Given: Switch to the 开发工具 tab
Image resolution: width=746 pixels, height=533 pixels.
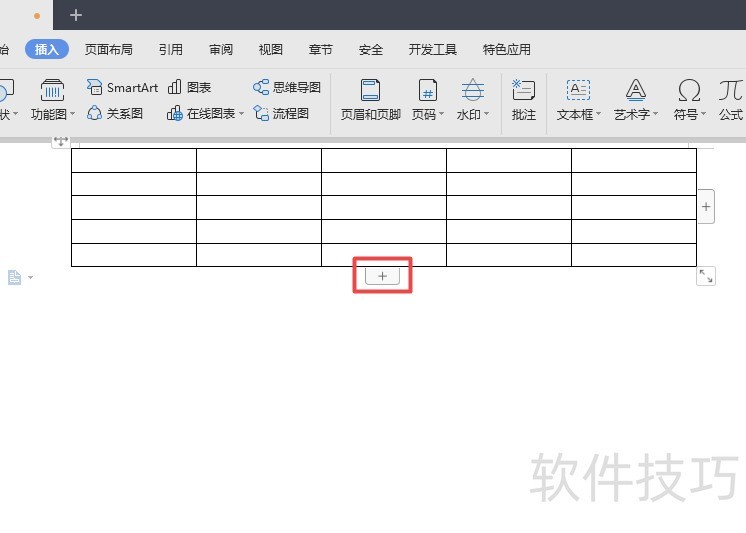Looking at the screenshot, I should tap(432, 49).
